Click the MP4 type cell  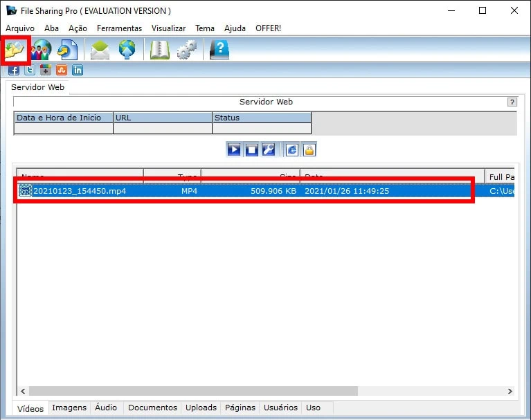point(189,191)
